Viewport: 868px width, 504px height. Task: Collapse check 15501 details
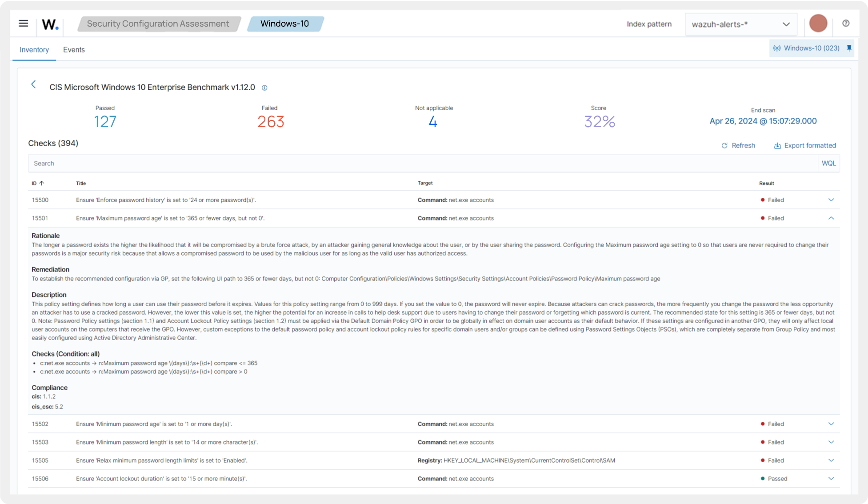pyautogui.click(x=831, y=218)
